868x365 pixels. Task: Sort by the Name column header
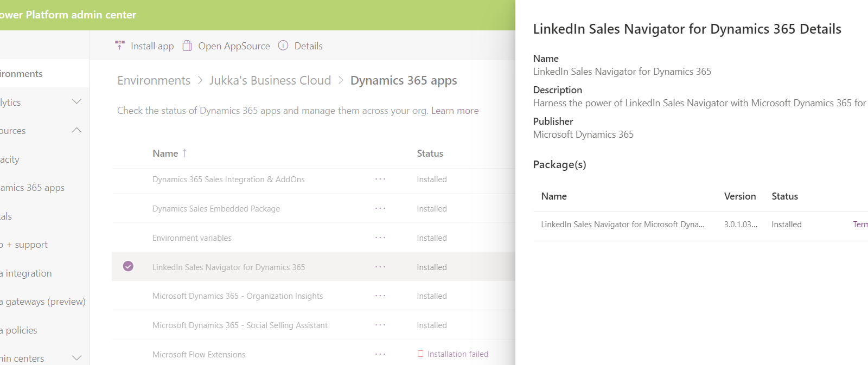pos(165,153)
